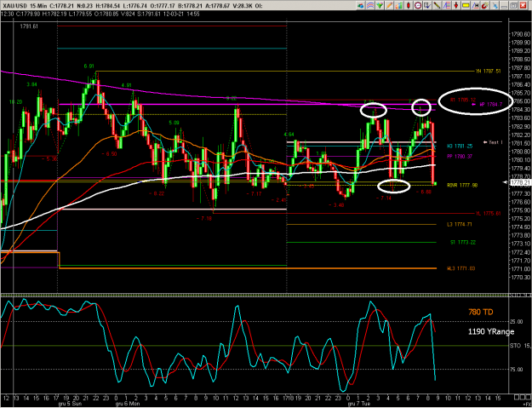Click the H3 1781.25 level label

click(x=459, y=146)
